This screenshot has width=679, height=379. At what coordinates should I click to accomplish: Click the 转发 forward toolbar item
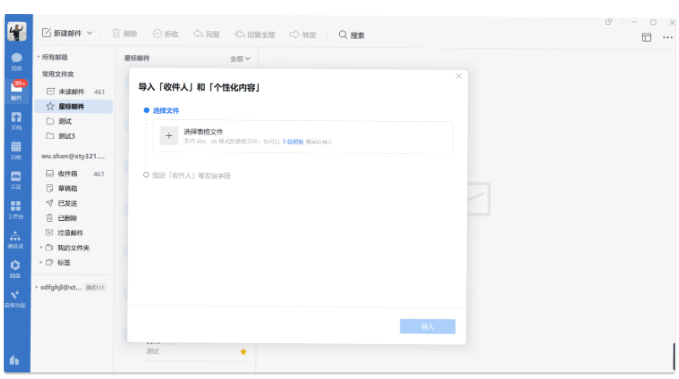pyautogui.click(x=303, y=35)
